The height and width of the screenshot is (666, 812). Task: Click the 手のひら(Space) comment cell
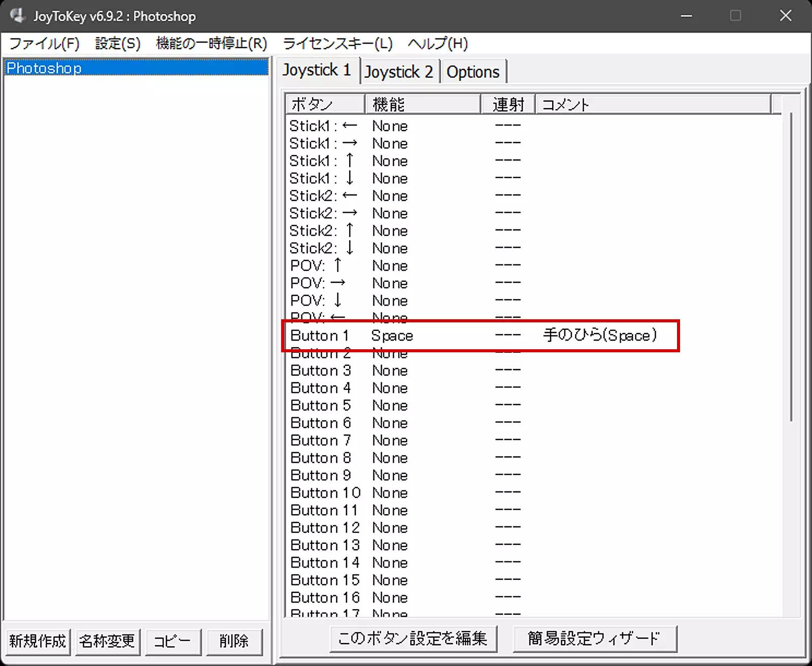[x=600, y=335]
